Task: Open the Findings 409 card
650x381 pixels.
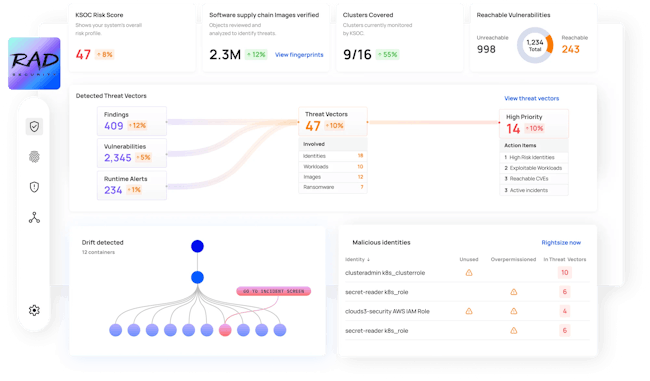Action: 132,121
